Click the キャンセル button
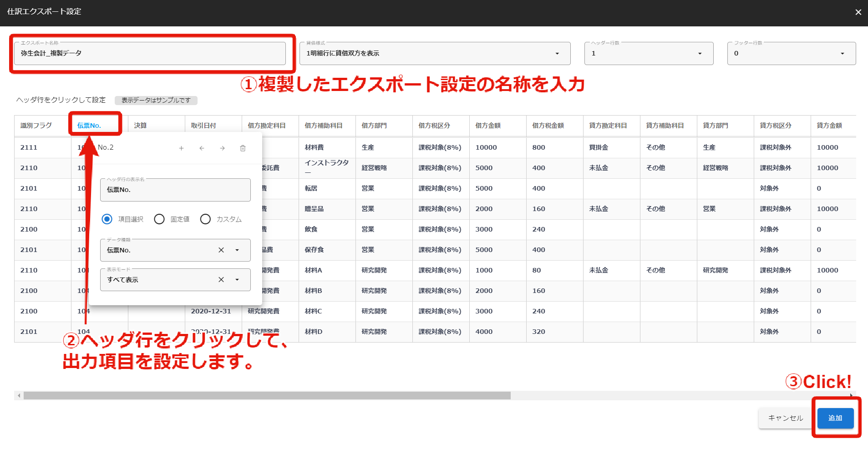The height and width of the screenshot is (449, 868). 786,418
